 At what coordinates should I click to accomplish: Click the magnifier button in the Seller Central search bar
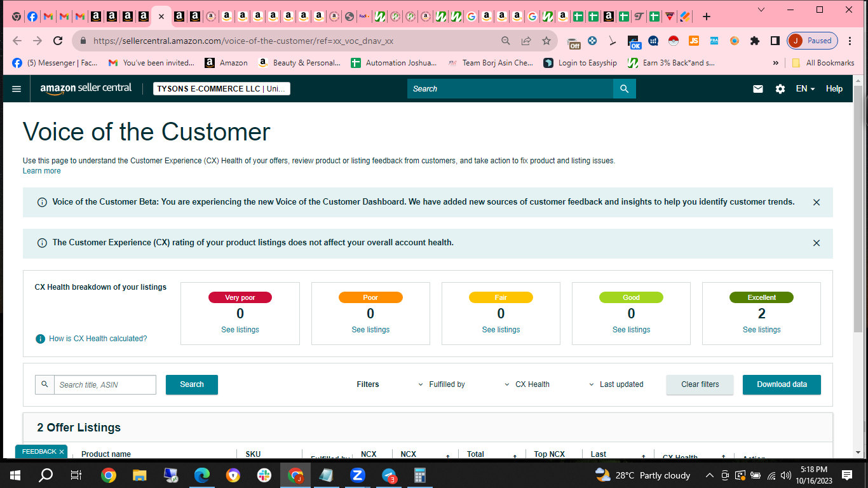[x=624, y=89]
